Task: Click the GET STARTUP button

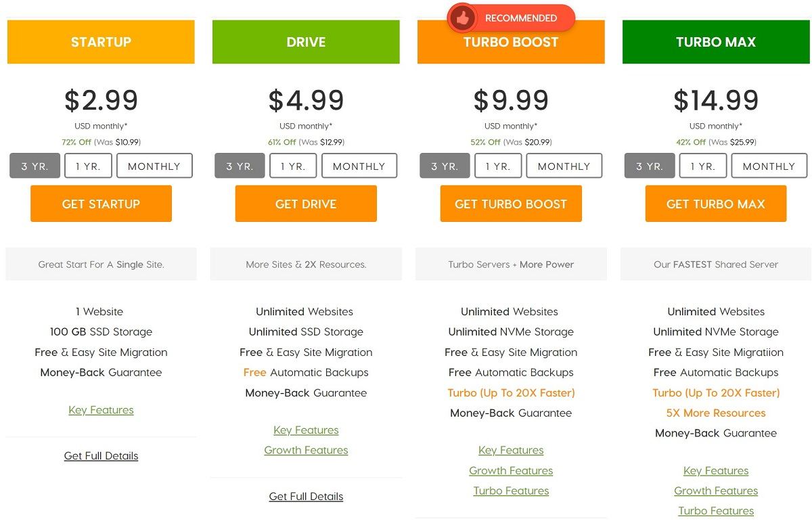Action: click(101, 204)
